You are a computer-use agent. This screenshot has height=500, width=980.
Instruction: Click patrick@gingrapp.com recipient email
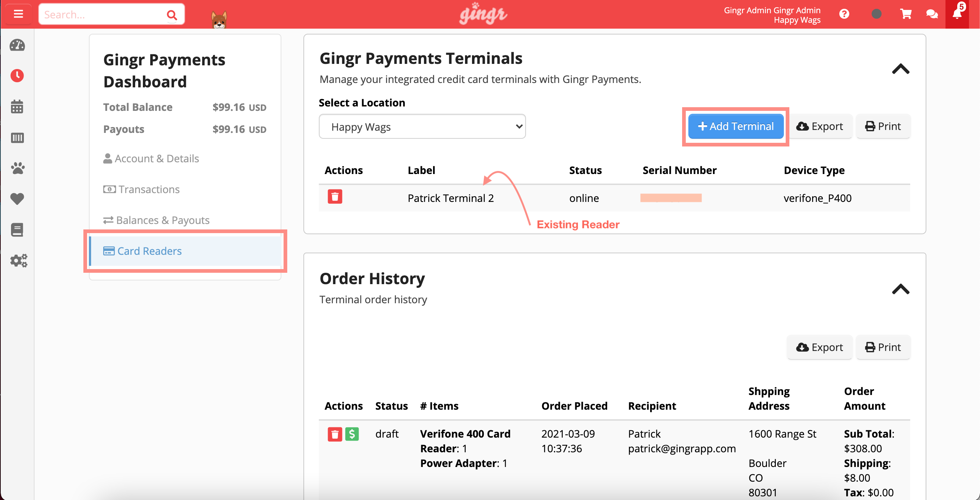click(x=682, y=449)
